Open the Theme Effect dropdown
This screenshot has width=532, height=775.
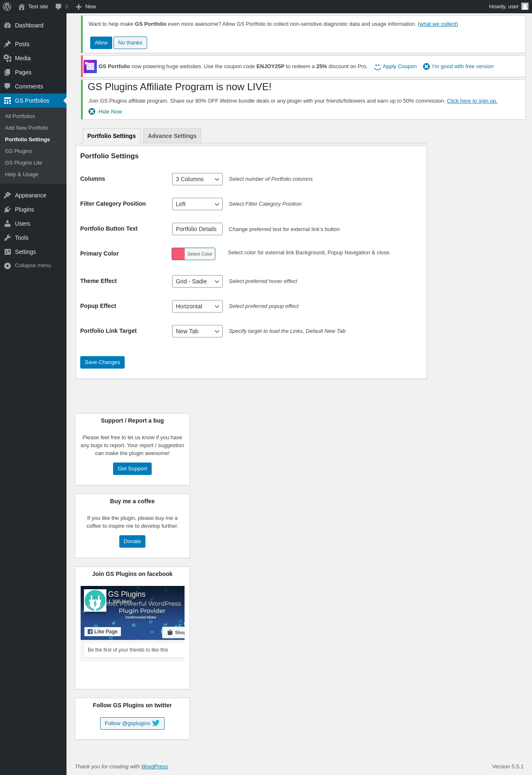(x=197, y=281)
